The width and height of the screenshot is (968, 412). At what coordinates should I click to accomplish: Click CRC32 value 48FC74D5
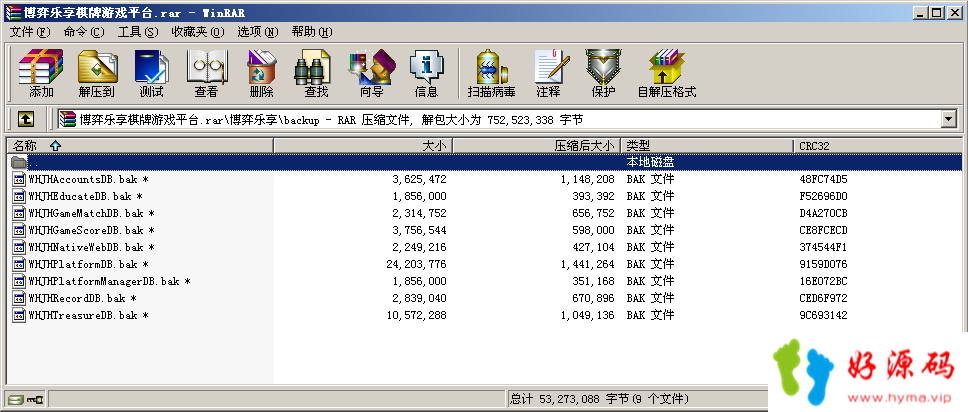(x=824, y=180)
